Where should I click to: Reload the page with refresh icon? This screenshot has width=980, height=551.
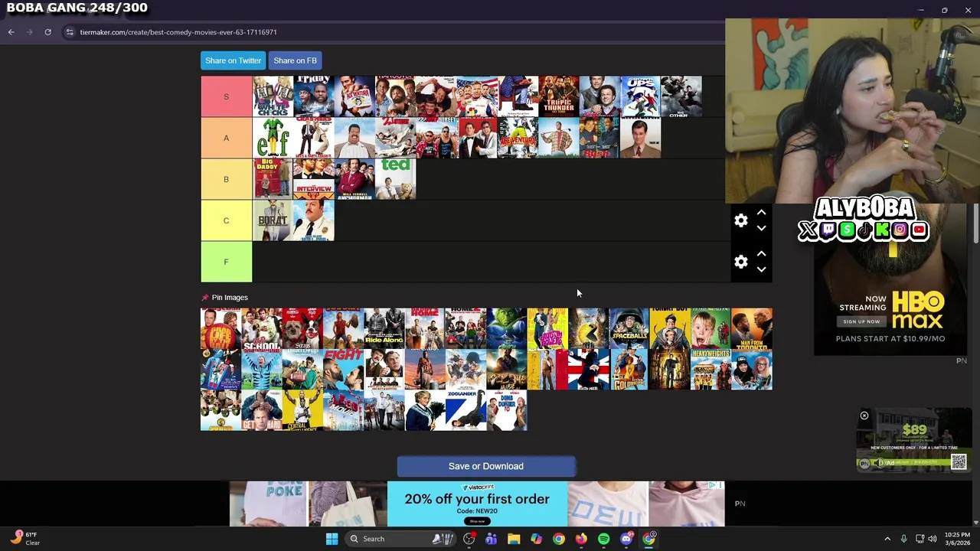47,32
